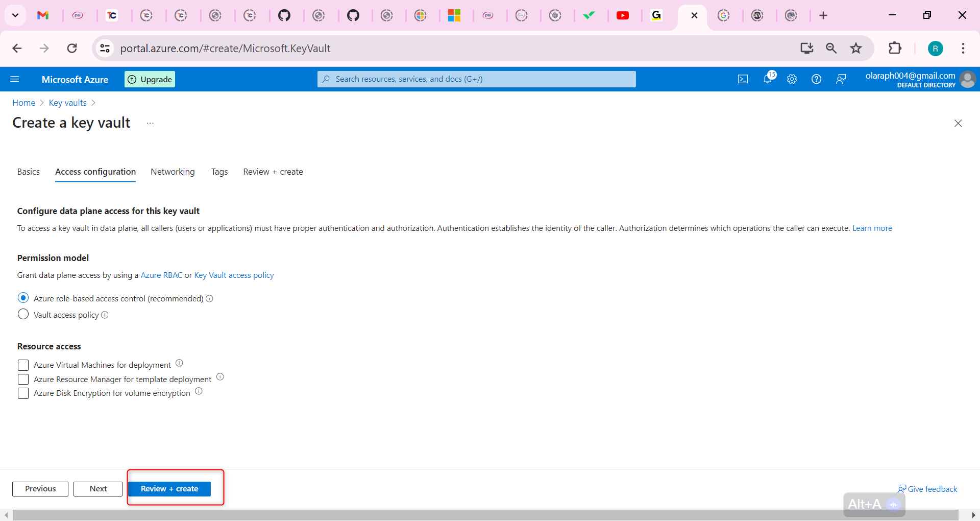The width and height of the screenshot is (980, 521).
Task: Open the Azure portal hamburger menu
Action: click(15, 79)
